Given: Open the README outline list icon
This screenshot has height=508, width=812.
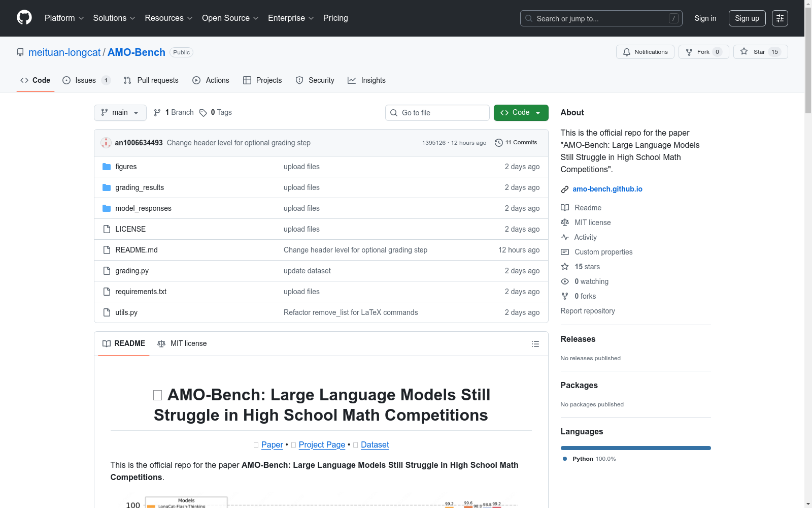Looking at the screenshot, I should coord(535,344).
